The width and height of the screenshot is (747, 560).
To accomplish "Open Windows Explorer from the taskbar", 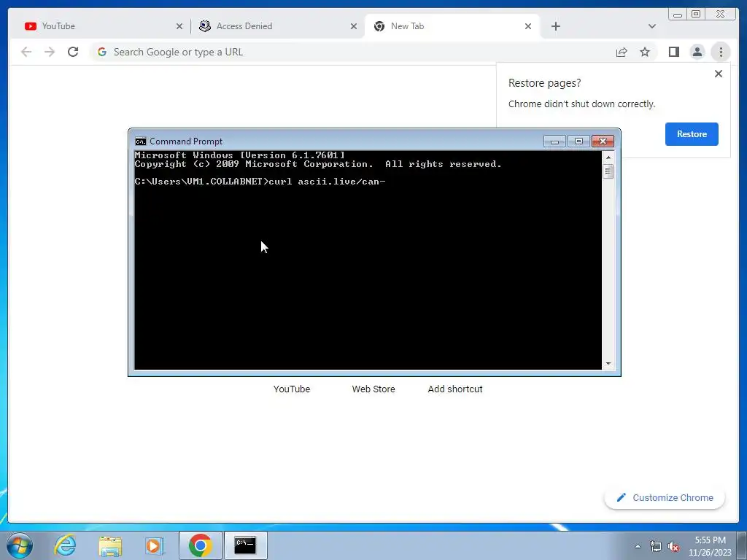I will pos(110,545).
